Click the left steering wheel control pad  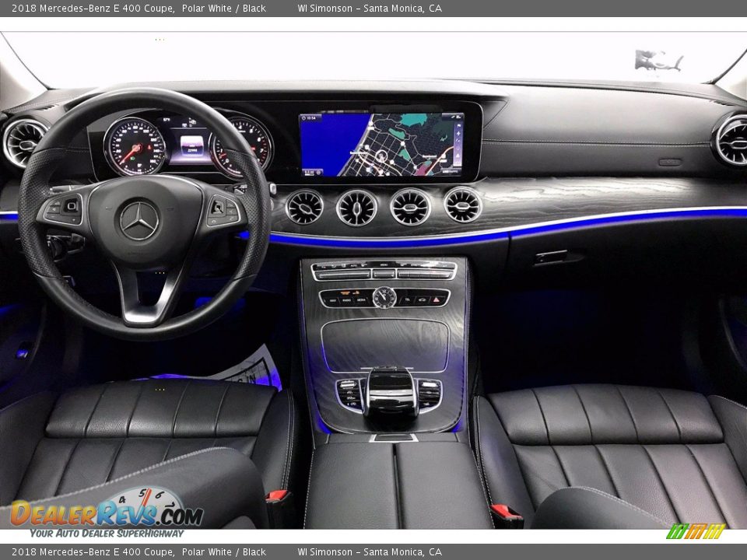tap(63, 209)
